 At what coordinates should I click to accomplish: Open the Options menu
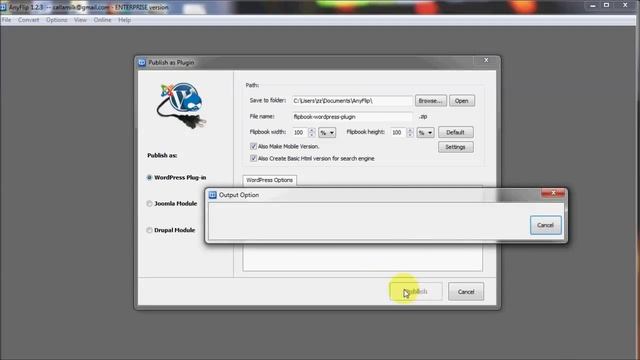coord(56,20)
